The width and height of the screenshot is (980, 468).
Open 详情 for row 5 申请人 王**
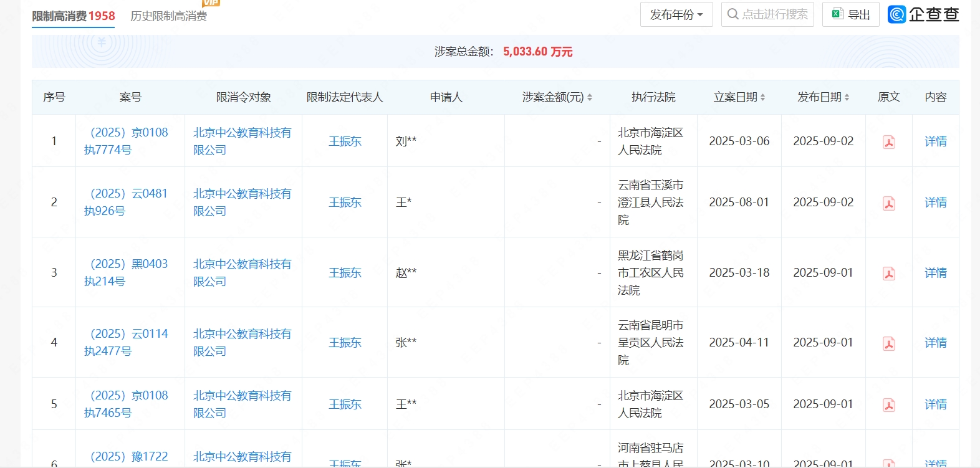[936, 404]
